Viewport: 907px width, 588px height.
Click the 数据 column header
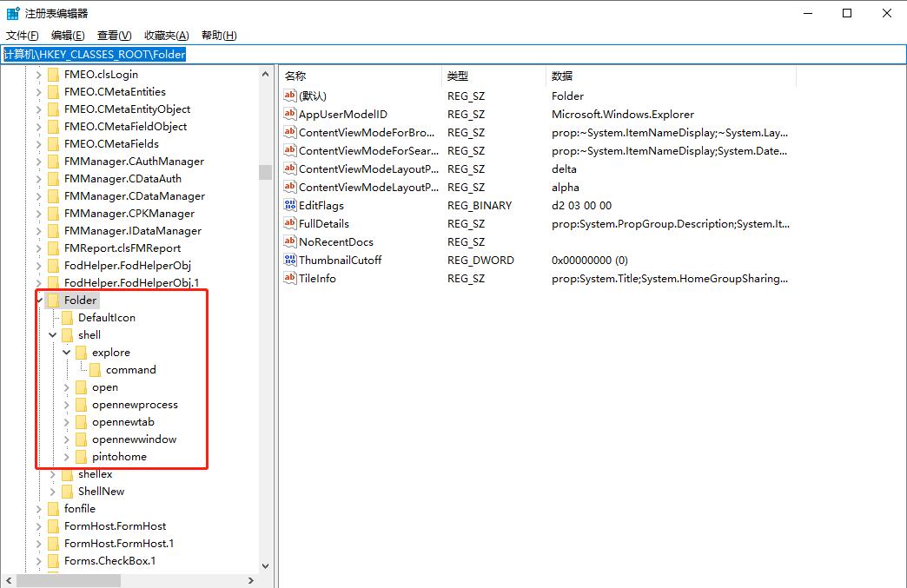point(671,76)
